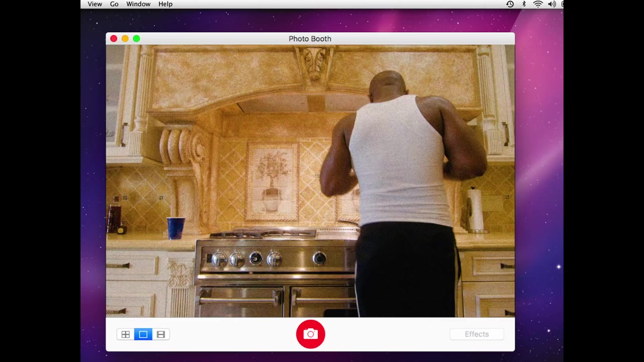Open the volume control in menu bar

pyautogui.click(x=552, y=4)
